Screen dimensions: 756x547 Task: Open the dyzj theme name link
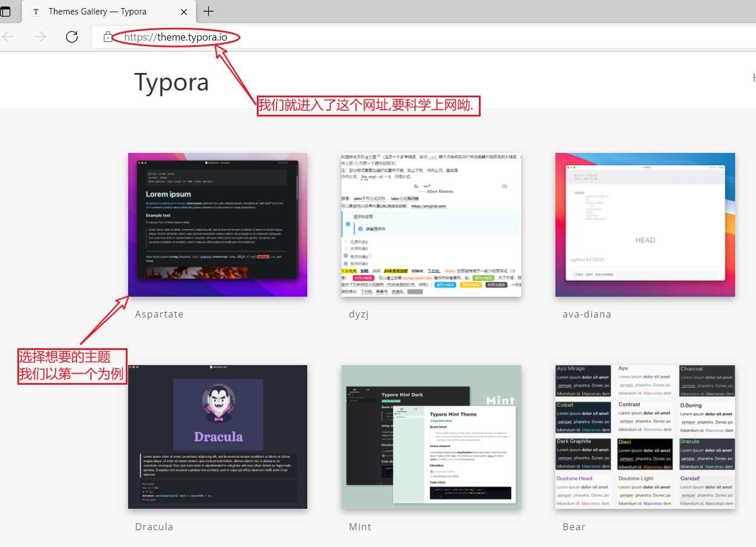(358, 313)
